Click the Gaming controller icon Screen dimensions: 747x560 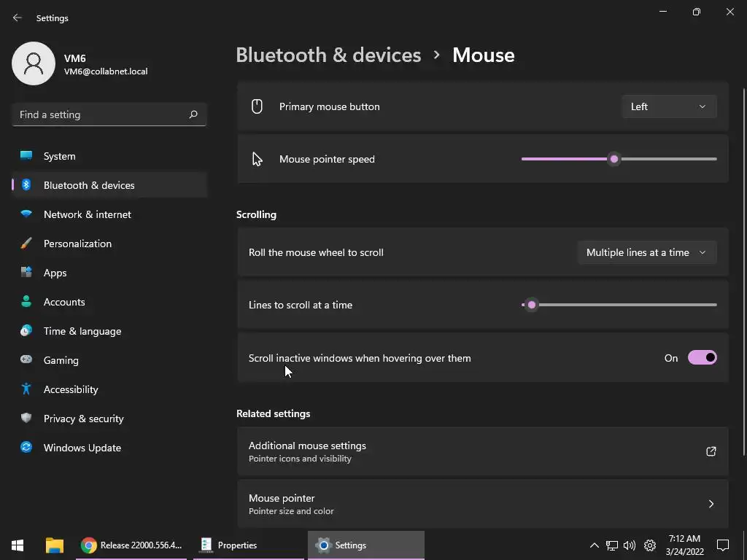click(x=26, y=360)
